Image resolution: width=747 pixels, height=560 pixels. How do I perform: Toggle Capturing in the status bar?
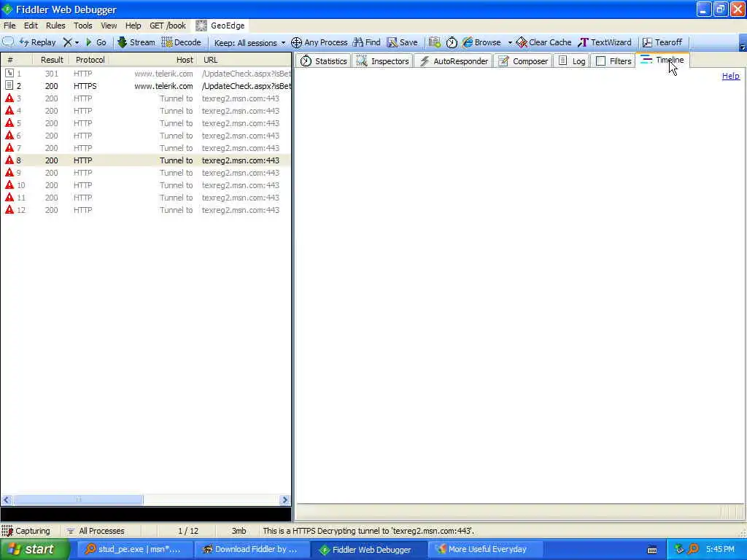(26, 531)
